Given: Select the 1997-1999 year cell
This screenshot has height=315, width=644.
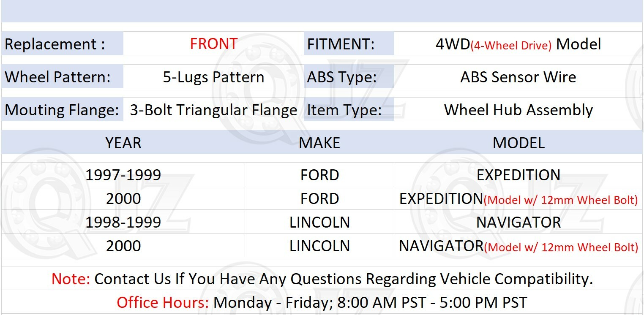Looking at the screenshot, I should (123, 175).
